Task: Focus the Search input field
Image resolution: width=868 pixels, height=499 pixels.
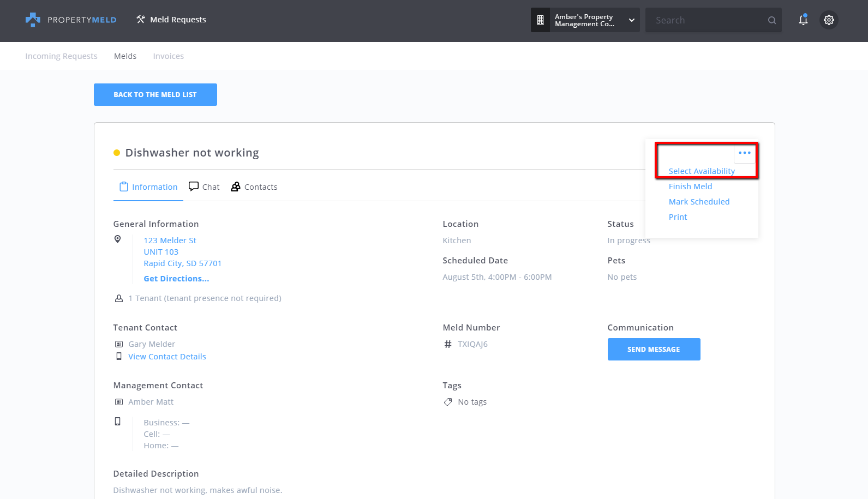Action: point(707,20)
